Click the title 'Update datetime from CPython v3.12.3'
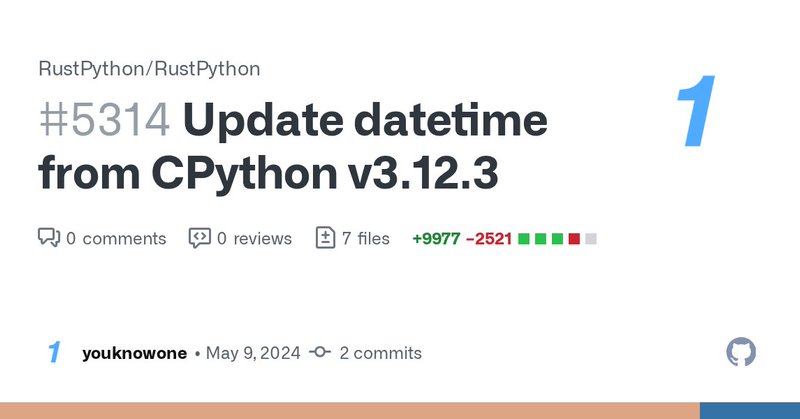 click(293, 147)
